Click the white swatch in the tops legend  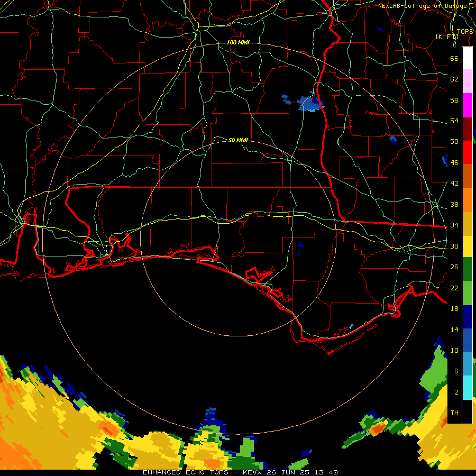[467, 58]
